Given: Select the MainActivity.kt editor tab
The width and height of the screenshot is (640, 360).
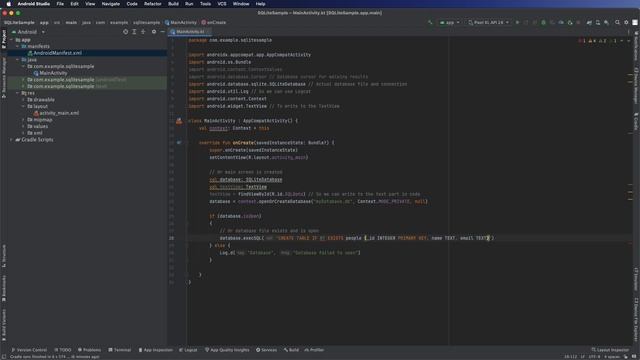Looking at the screenshot, I should pos(190,31).
